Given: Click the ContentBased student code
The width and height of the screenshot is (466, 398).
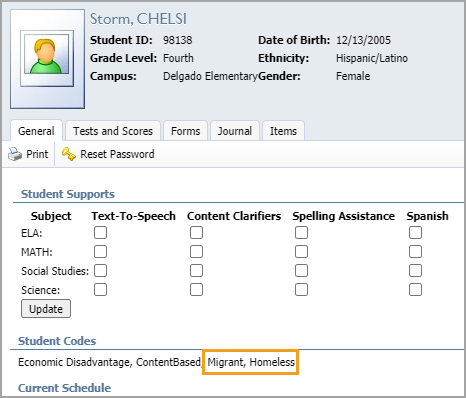Looking at the screenshot, I should (x=168, y=362).
